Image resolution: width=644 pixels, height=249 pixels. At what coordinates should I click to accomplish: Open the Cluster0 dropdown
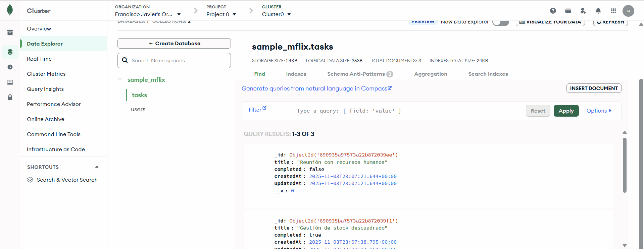point(277,14)
